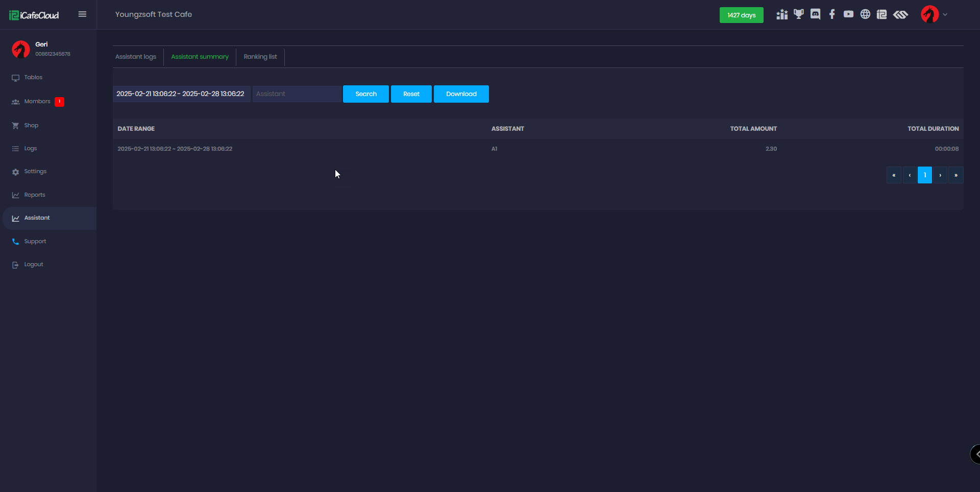980x492 pixels.
Task: Open Members in the sidebar
Action: 37,102
